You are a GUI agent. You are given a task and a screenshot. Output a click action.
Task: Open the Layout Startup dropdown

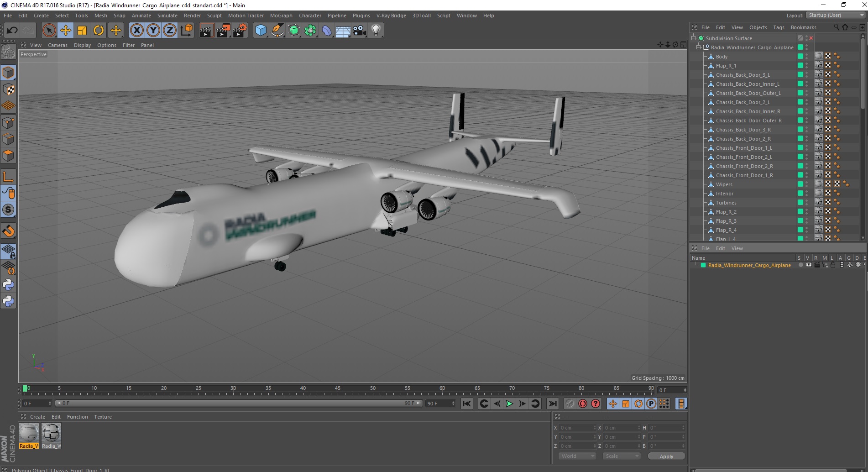click(x=836, y=15)
